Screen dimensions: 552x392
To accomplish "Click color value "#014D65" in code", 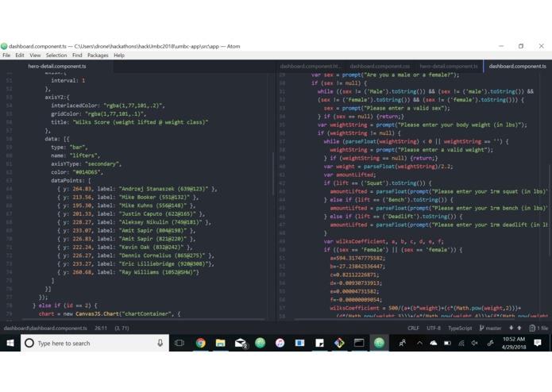I will coord(87,172).
